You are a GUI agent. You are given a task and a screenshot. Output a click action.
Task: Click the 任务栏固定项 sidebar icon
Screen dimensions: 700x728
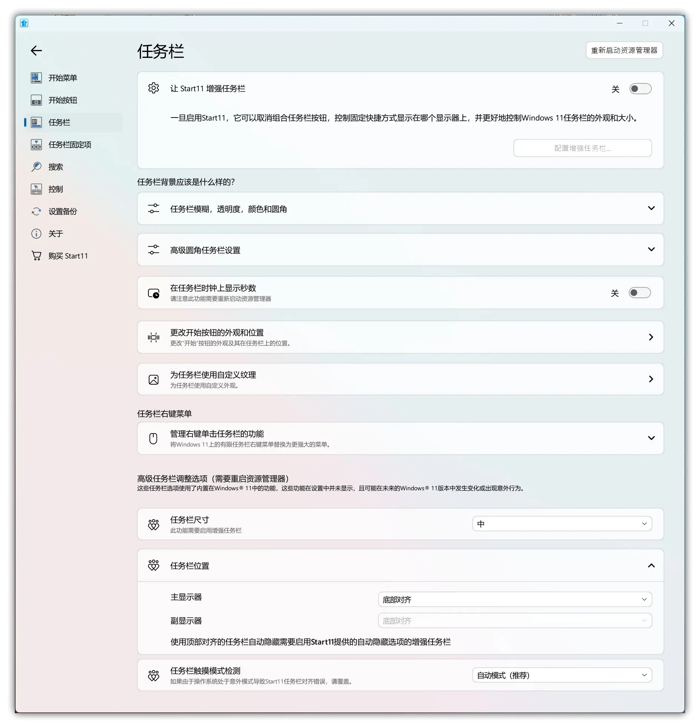pos(36,145)
